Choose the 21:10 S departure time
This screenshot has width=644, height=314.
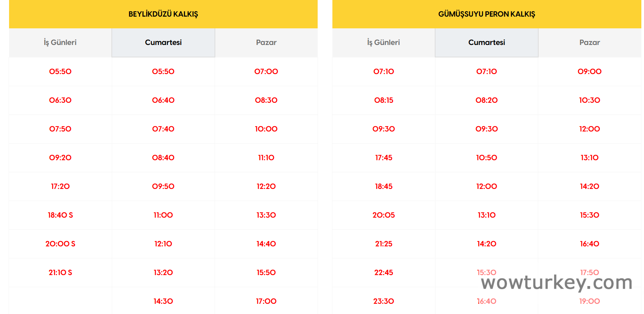pyautogui.click(x=60, y=272)
